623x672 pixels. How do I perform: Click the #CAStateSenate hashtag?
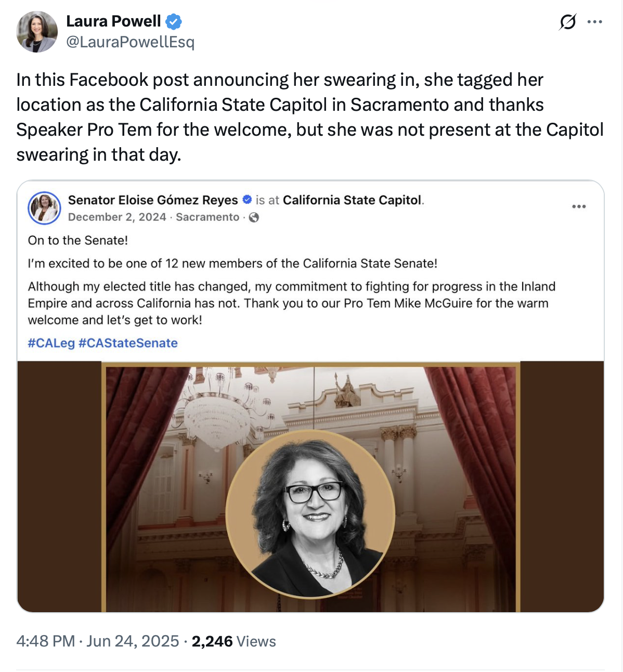pos(128,343)
